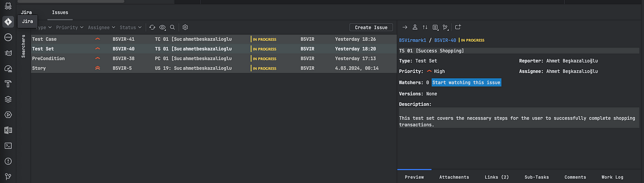Click the assign user person icon
644x183 pixels.
point(415,28)
